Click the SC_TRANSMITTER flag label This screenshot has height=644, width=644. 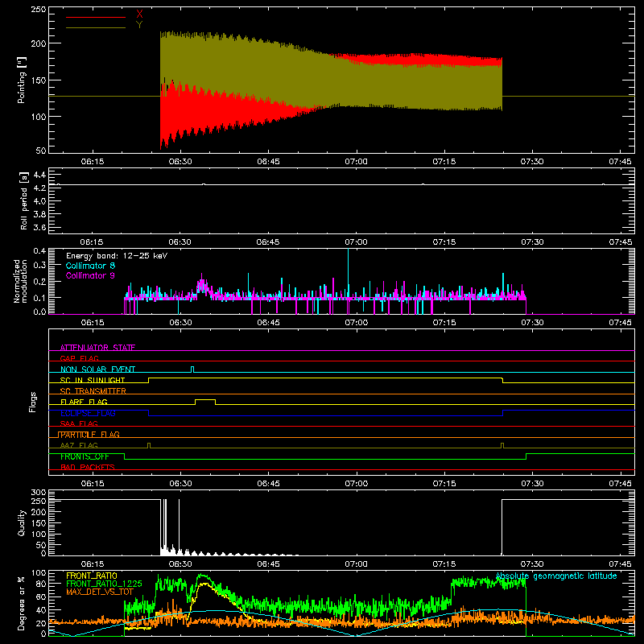(x=93, y=391)
